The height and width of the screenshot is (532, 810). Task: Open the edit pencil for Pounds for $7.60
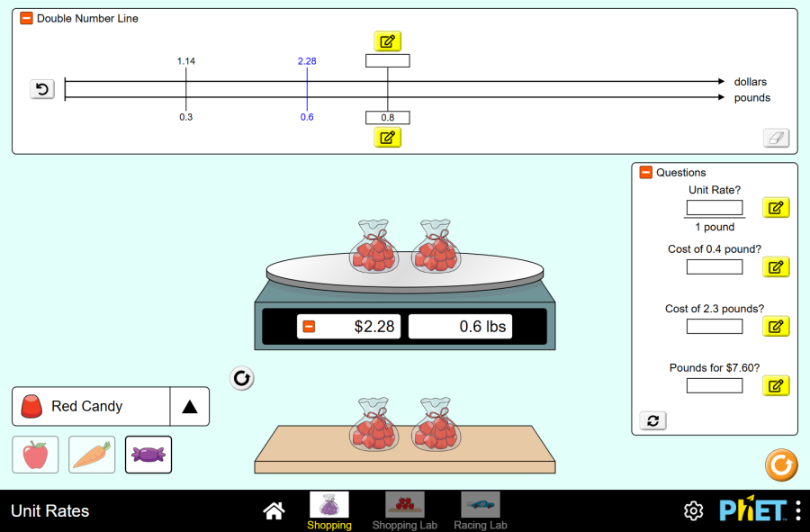(776, 385)
